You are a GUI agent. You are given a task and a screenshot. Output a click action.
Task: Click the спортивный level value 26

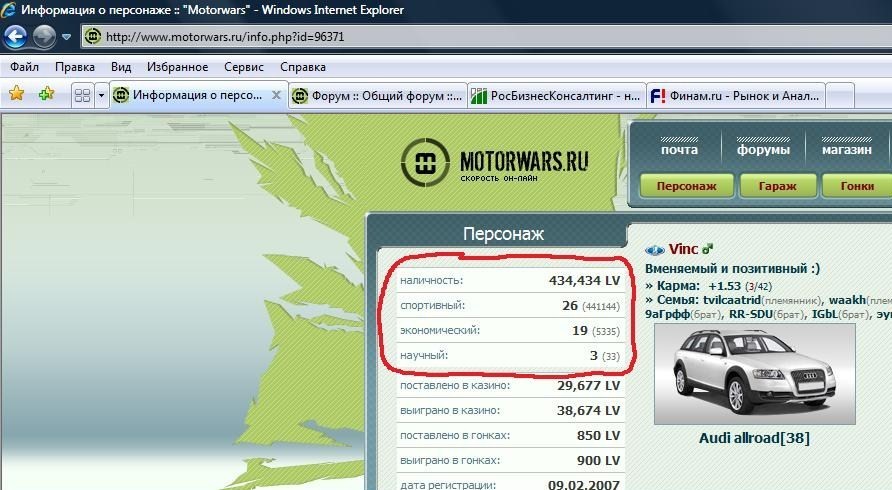[x=570, y=306]
